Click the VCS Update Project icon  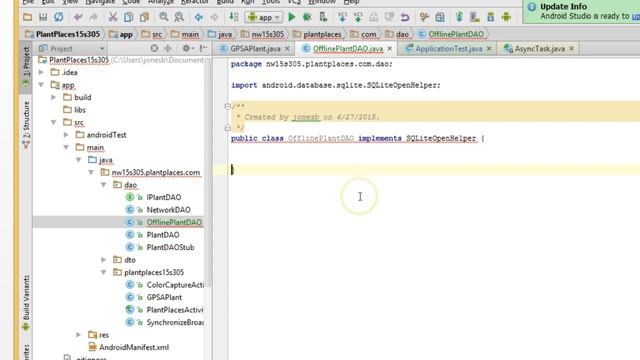point(342,17)
